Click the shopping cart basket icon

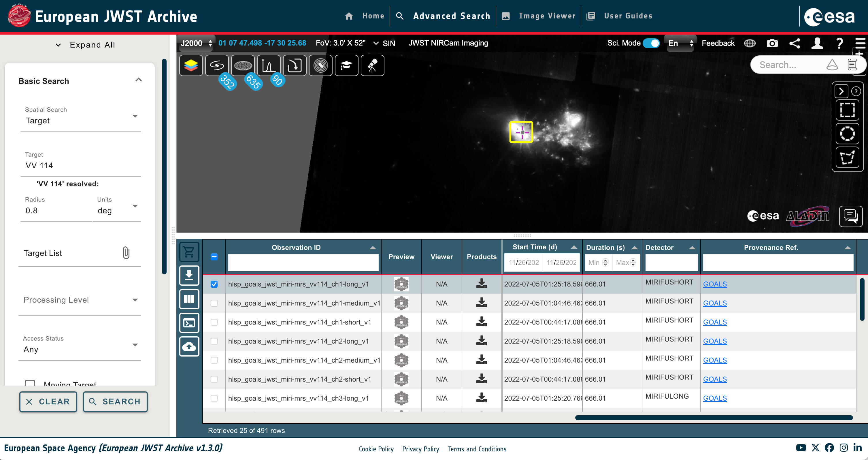tap(189, 252)
